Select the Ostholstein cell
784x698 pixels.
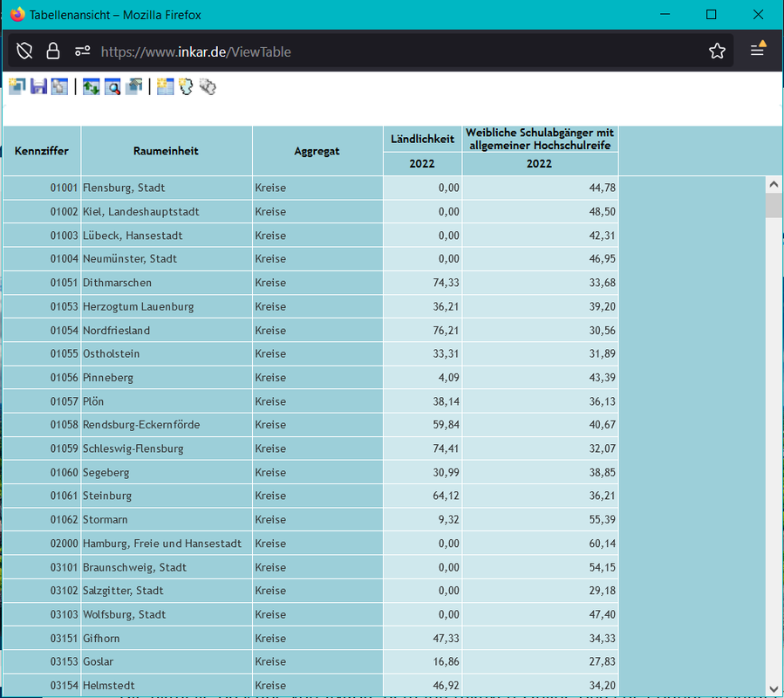click(167, 353)
